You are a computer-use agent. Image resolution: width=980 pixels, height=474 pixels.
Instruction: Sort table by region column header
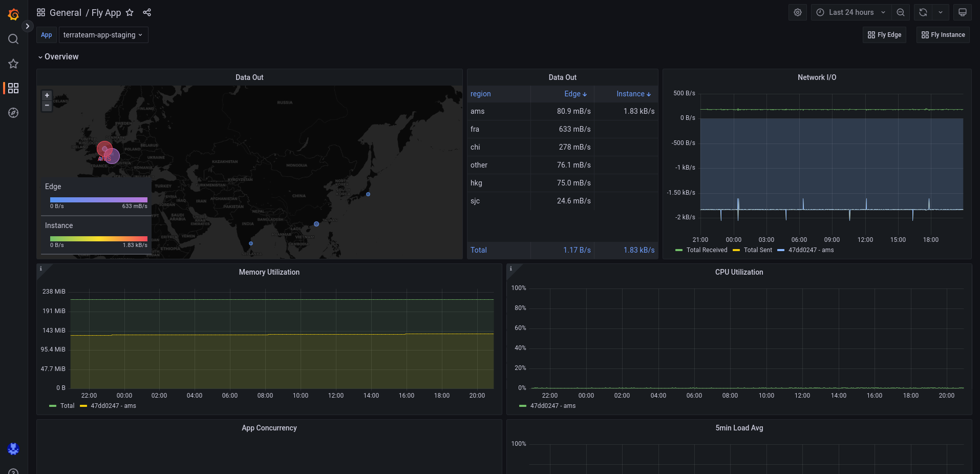coord(480,94)
